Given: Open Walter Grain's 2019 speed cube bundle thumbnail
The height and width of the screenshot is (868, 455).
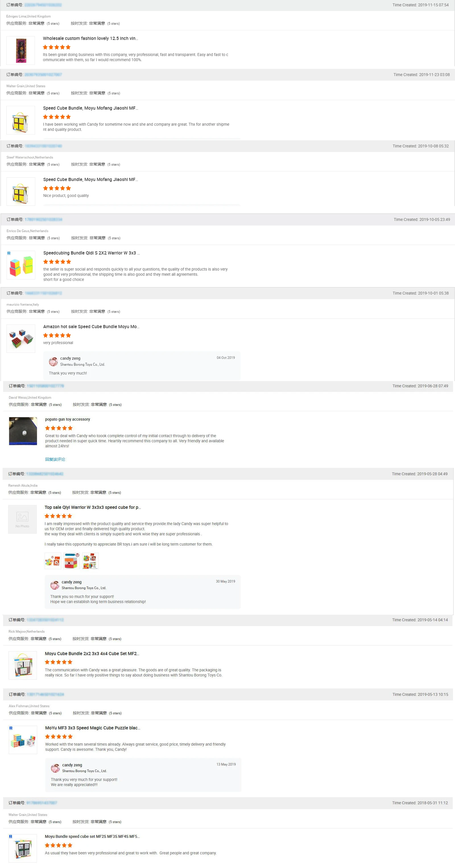Looking at the screenshot, I should pos(20,120).
